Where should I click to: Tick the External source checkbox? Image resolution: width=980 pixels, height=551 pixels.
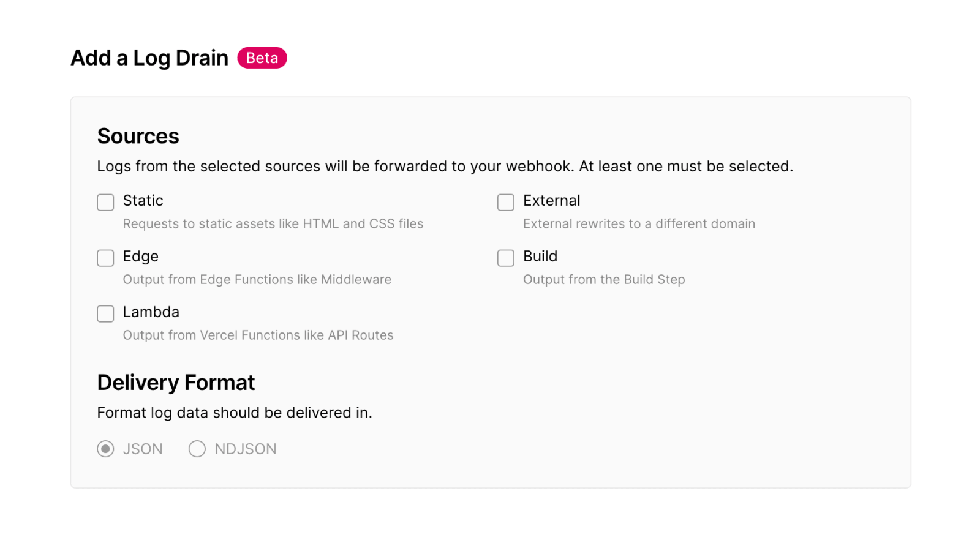pos(505,202)
